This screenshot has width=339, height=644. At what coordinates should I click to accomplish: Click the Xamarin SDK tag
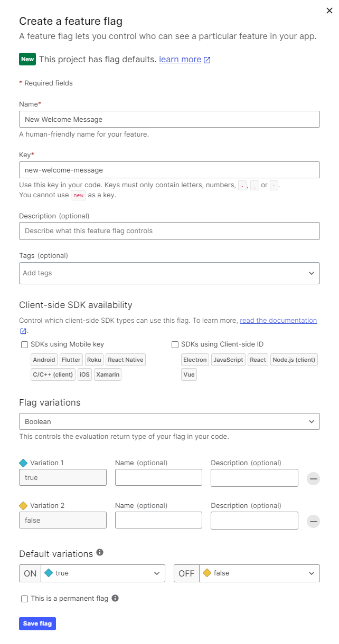tap(108, 374)
